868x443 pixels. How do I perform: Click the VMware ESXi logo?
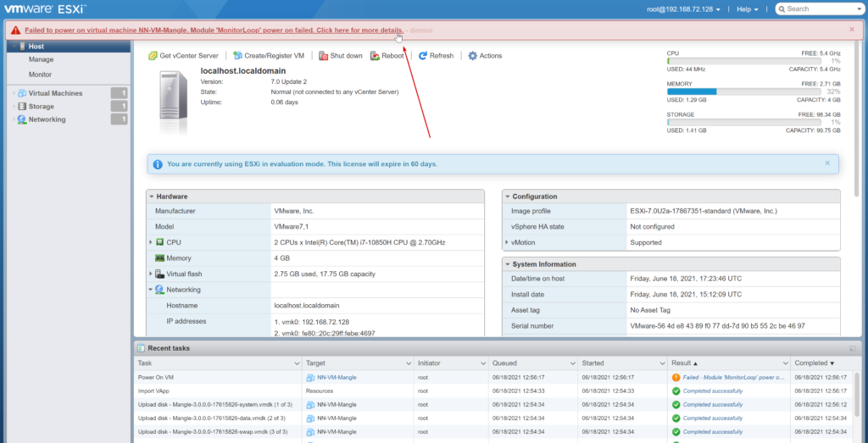(45, 8)
